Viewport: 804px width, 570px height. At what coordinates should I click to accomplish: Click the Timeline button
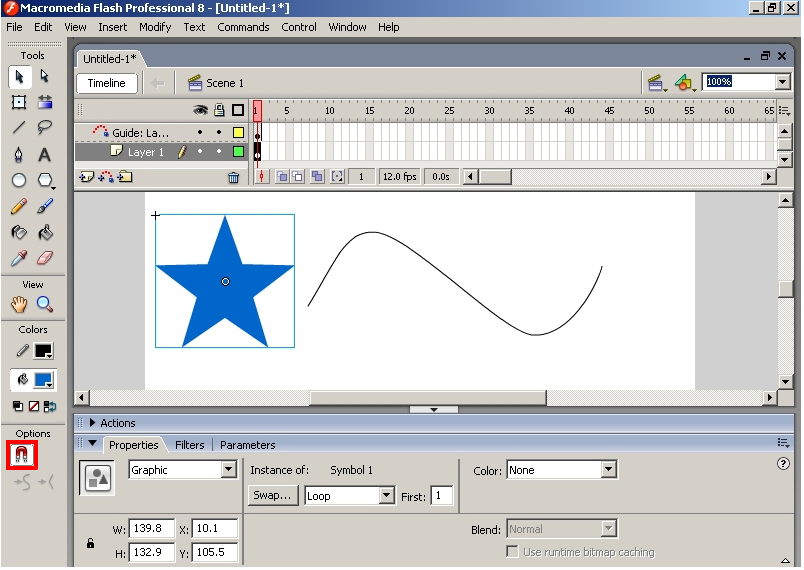pyautogui.click(x=107, y=83)
